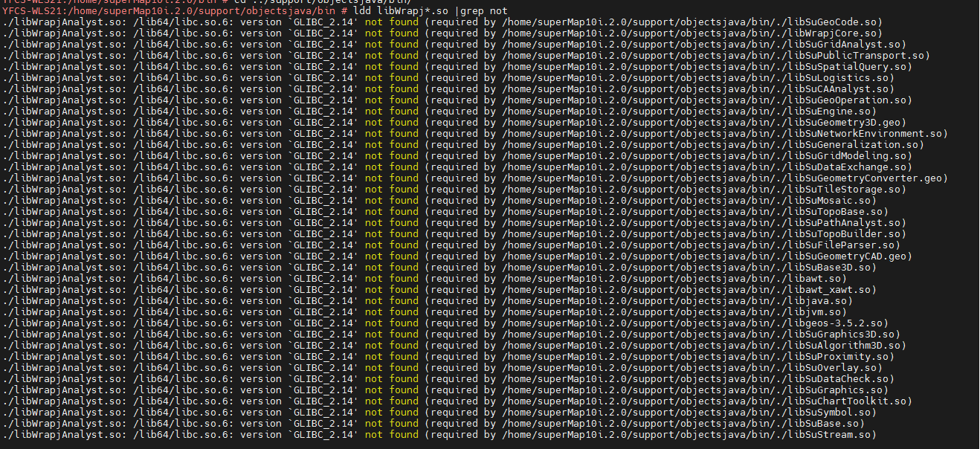Click the libSuGeneralization.so name

point(853,145)
